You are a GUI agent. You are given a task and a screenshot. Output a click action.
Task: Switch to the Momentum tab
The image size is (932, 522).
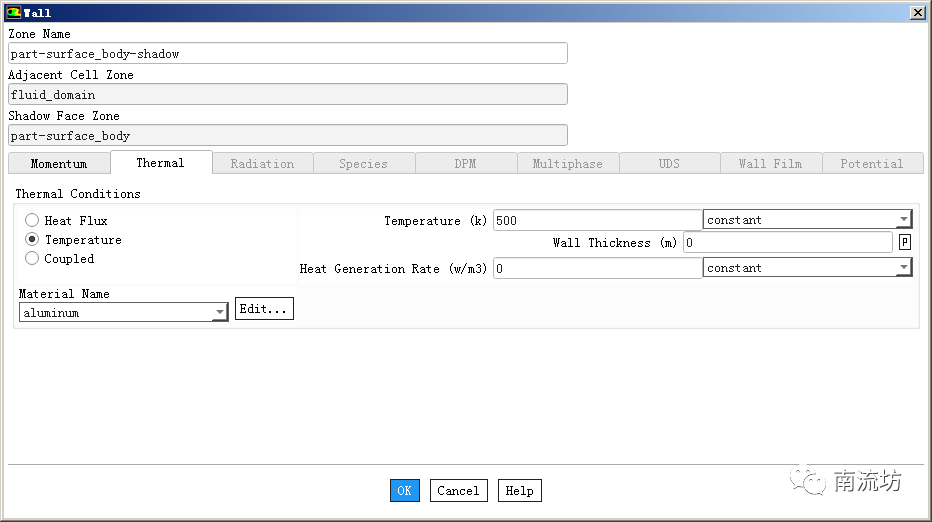[59, 163]
